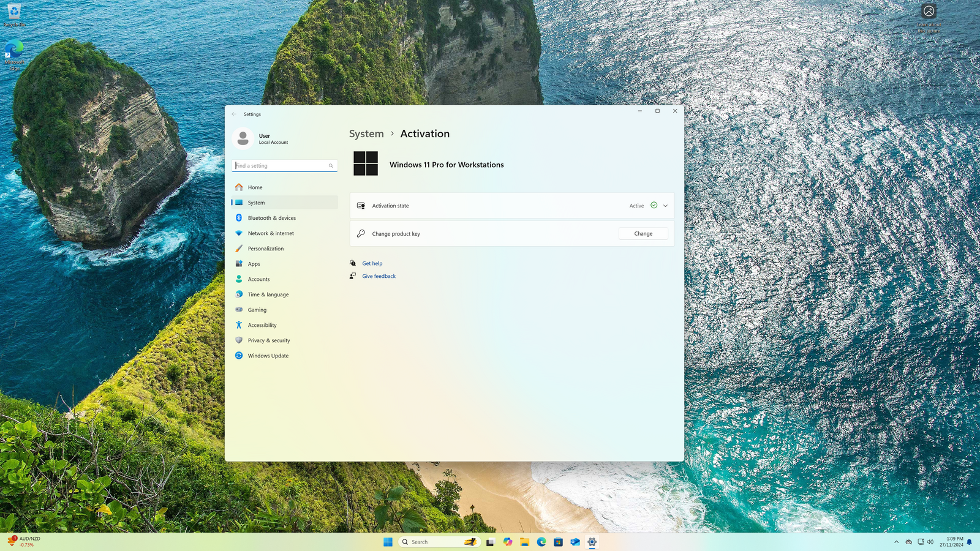Open Privacy & security settings
The height and width of the screenshot is (551, 980).
tap(285, 340)
